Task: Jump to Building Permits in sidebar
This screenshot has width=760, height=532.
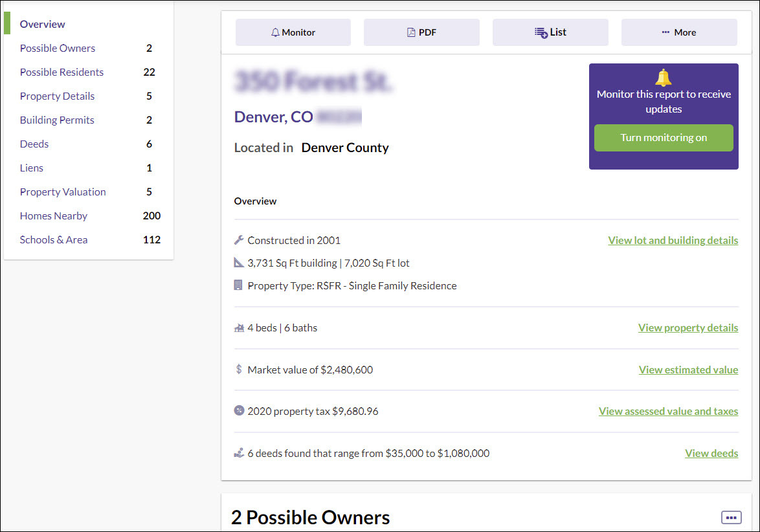Action: coord(57,120)
